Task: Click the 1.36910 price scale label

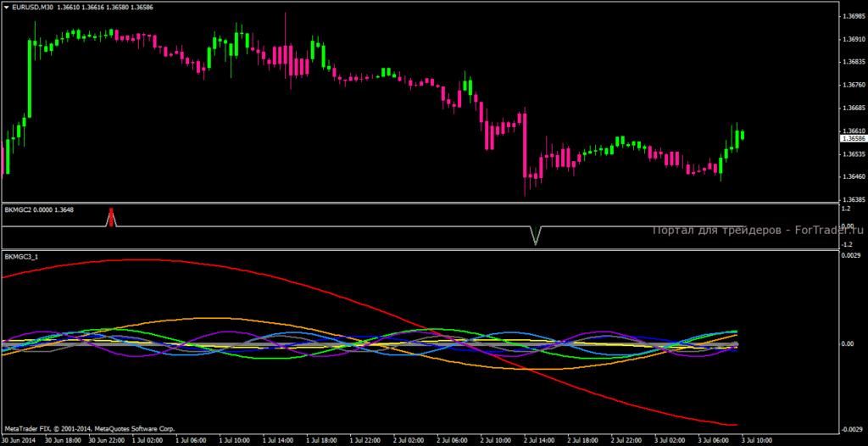Action: click(x=853, y=39)
